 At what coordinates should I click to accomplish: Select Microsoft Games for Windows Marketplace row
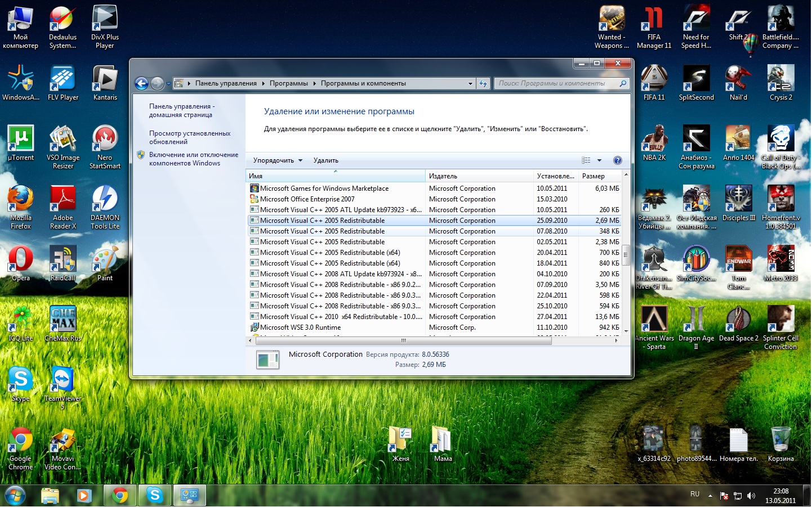point(434,189)
